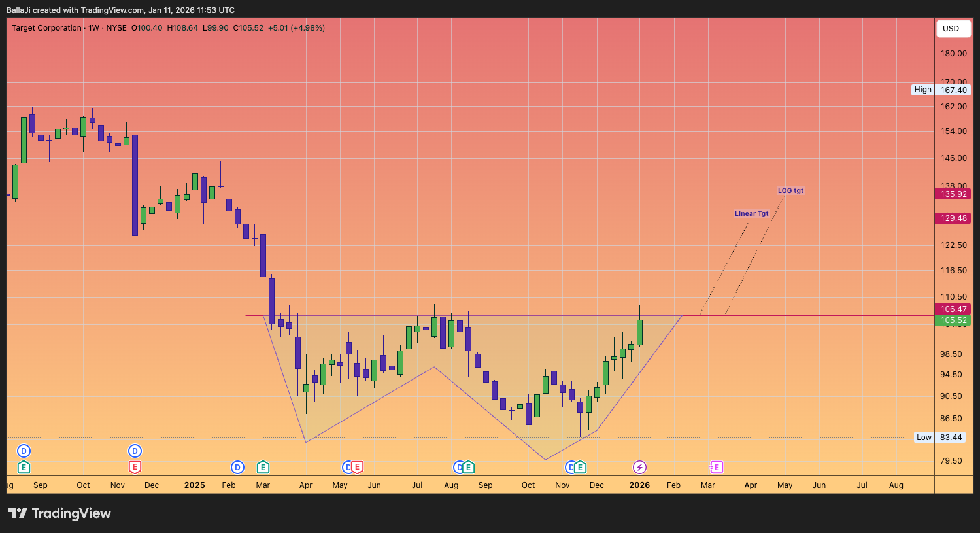980x533 pixels.
Task: Click the purple lightning event marker at 2026
Action: tap(639, 467)
